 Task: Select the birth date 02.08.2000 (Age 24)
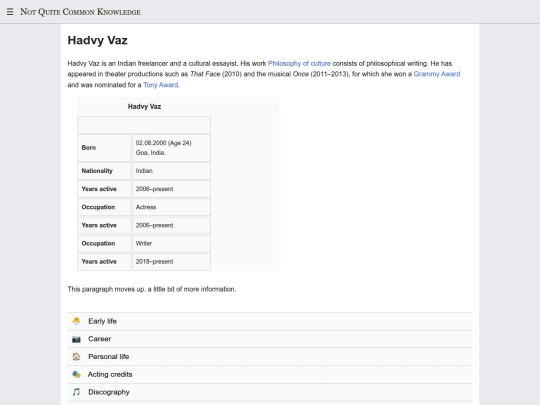pos(164,143)
